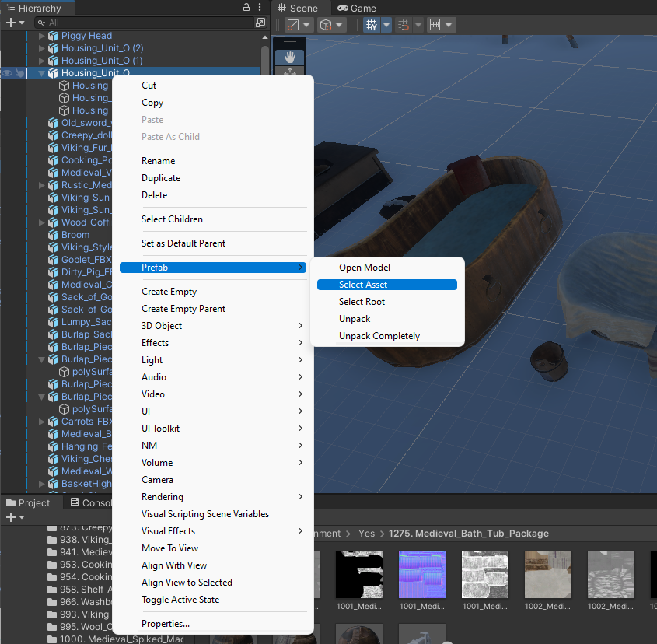Screen dimensions: 657x644
Task: Choose Duplicate from the context menu
Action: click(213, 178)
